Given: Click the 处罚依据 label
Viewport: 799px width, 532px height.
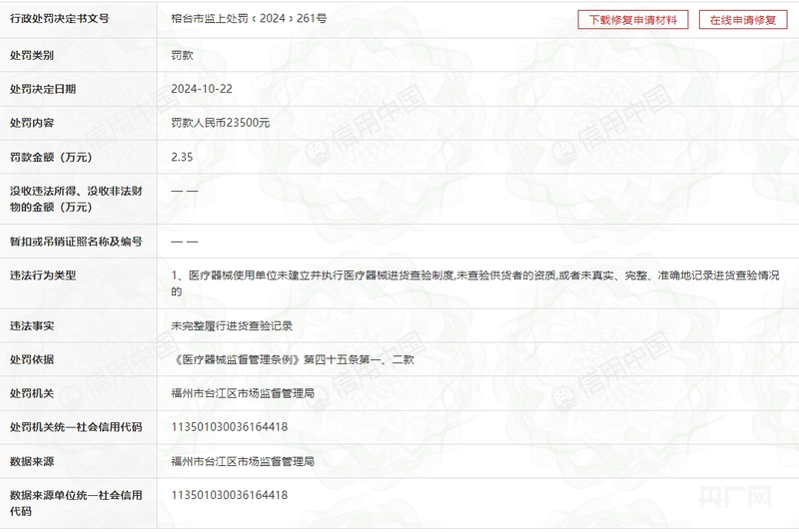Looking at the screenshot, I should (32, 360).
